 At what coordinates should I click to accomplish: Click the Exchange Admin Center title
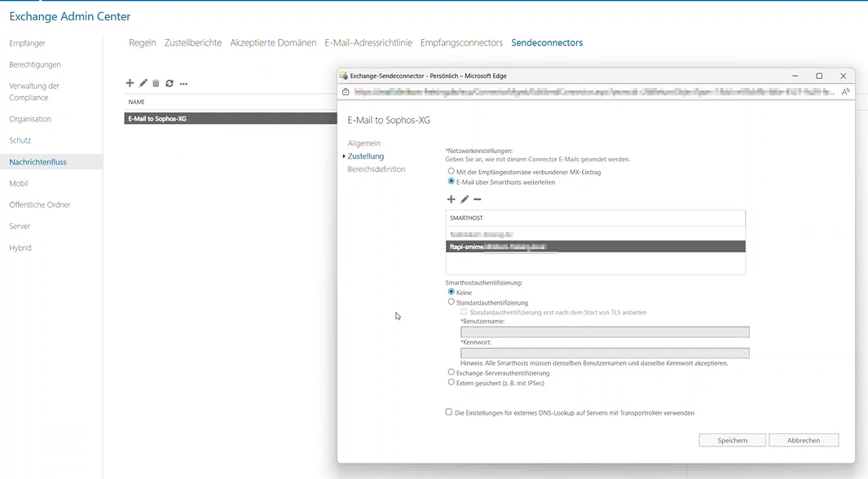[x=70, y=16]
